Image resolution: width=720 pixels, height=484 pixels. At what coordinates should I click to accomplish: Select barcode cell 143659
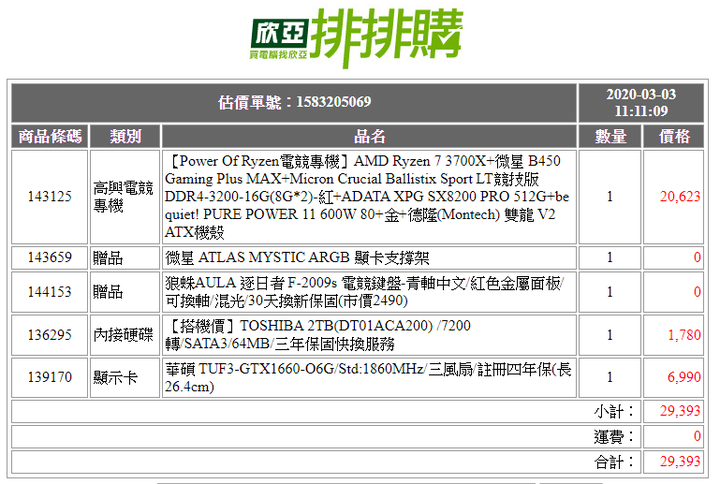[x=50, y=257]
